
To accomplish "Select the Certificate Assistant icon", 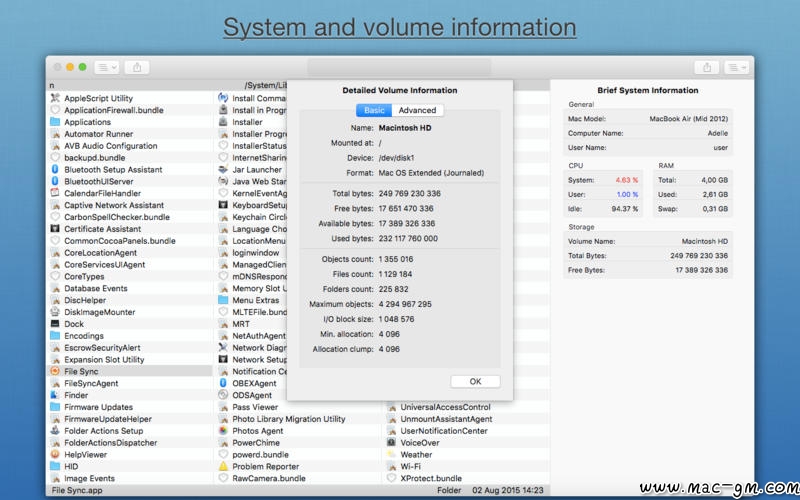I will (55, 229).
